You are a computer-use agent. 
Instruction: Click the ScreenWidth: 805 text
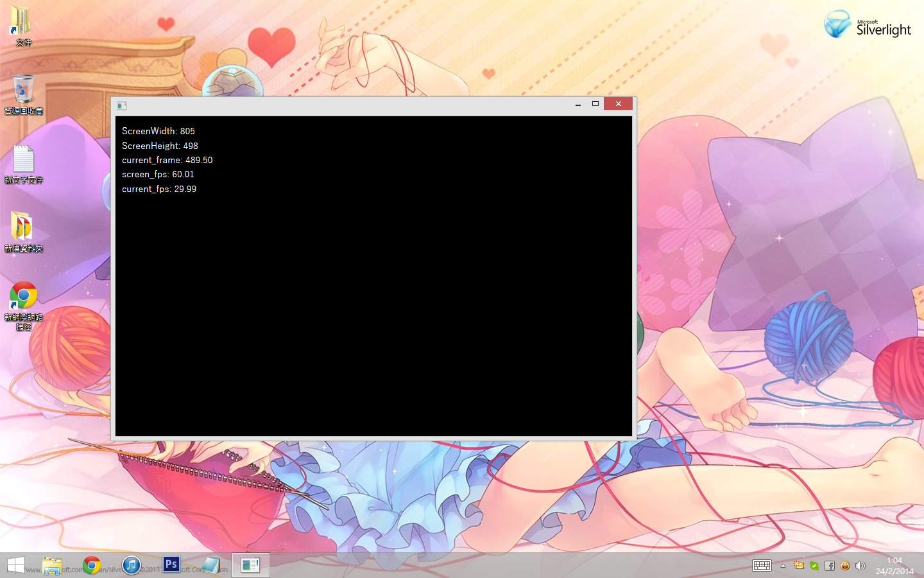coord(158,131)
